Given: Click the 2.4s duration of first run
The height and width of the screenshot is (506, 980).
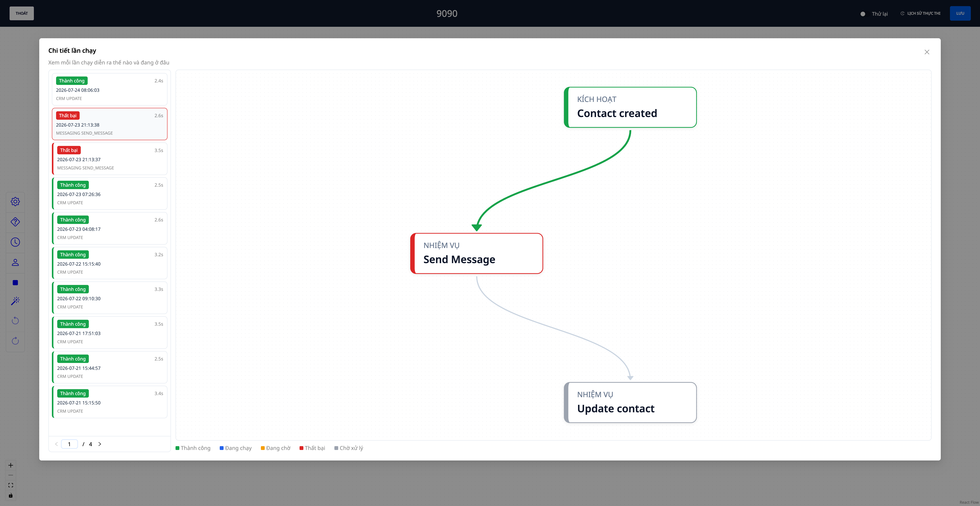Looking at the screenshot, I should 159,81.
